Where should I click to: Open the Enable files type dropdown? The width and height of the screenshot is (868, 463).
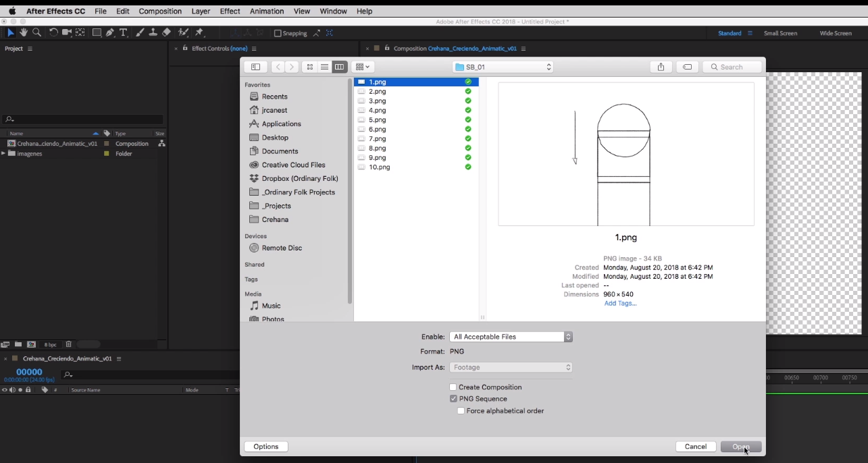(511, 336)
